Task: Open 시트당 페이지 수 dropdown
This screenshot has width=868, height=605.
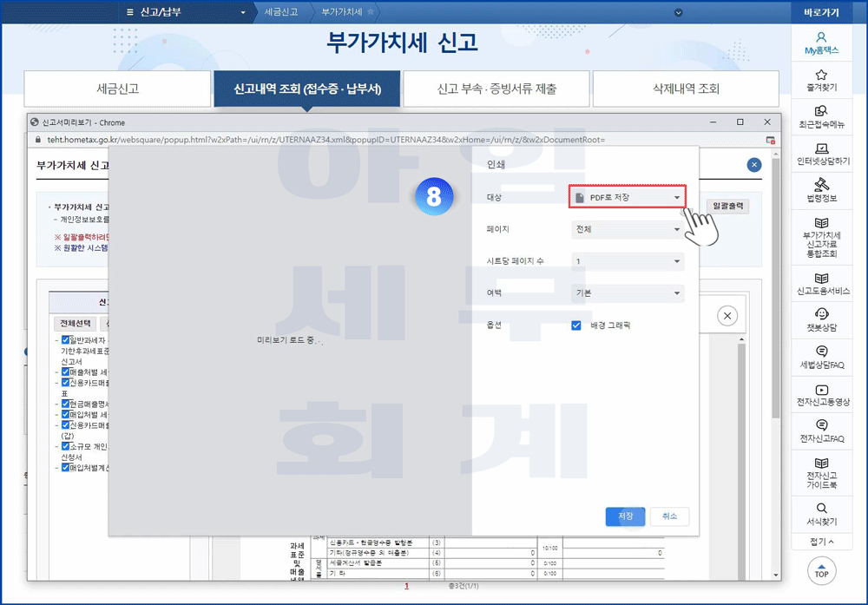Action: pyautogui.click(x=628, y=261)
